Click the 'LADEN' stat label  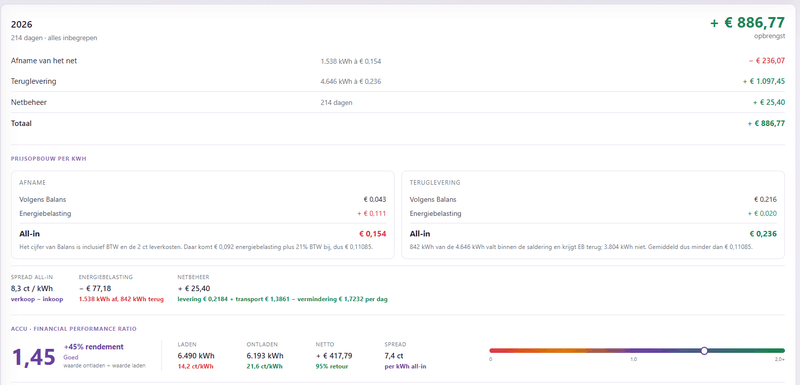187,344
